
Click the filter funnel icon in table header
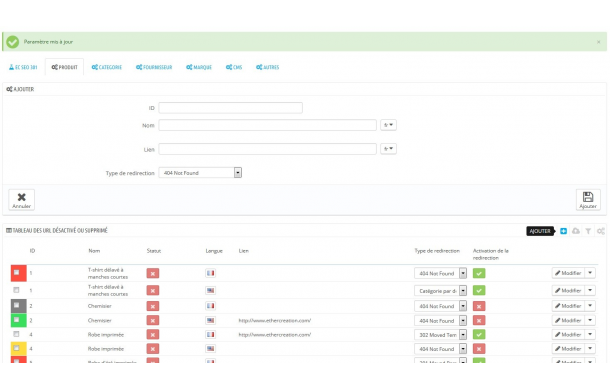[x=588, y=231]
